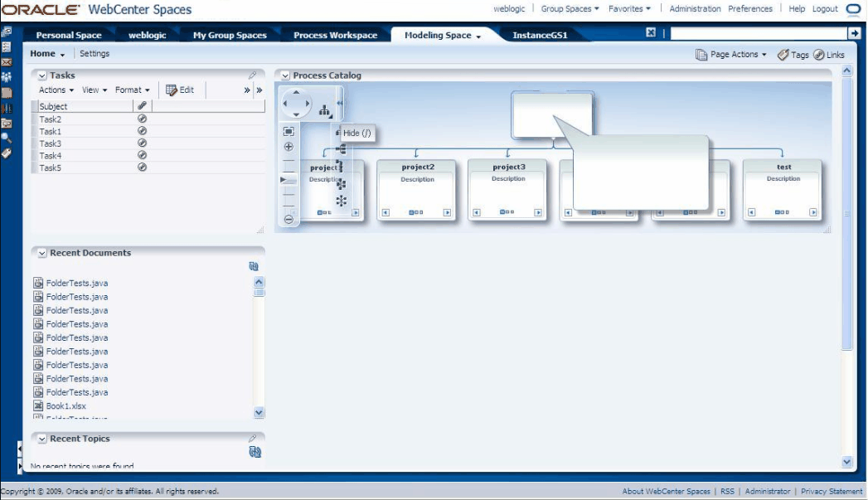The height and width of the screenshot is (500, 868).
Task: Collapse the Tasks panel
Action: [x=42, y=75]
